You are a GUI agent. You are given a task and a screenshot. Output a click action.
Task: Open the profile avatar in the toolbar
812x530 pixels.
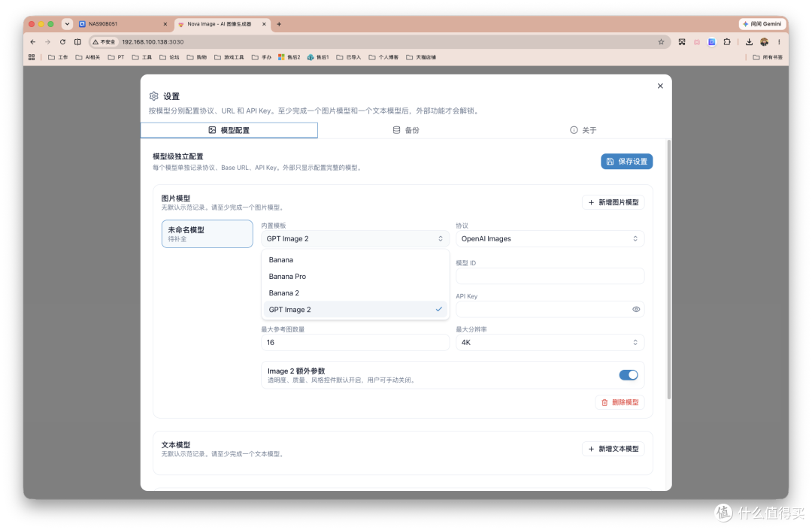pos(765,42)
